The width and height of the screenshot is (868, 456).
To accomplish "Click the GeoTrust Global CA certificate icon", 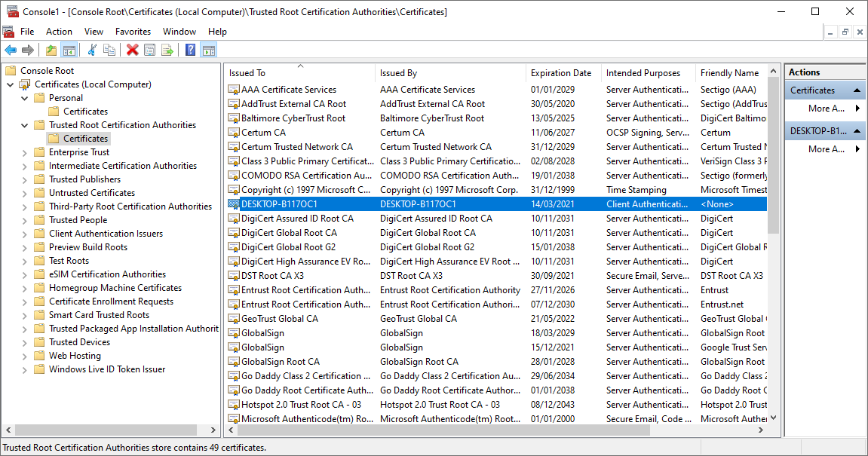I will (x=234, y=319).
